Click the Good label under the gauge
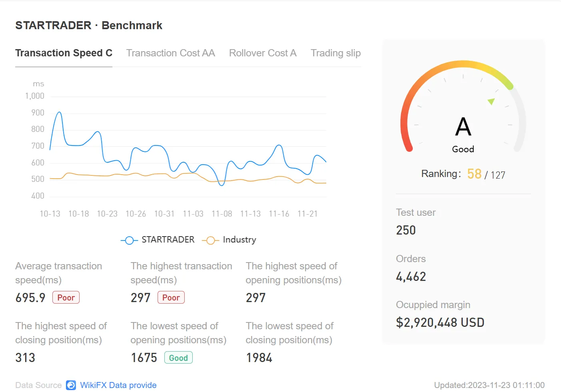The height and width of the screenshot is (392, 561). point(463,149)
